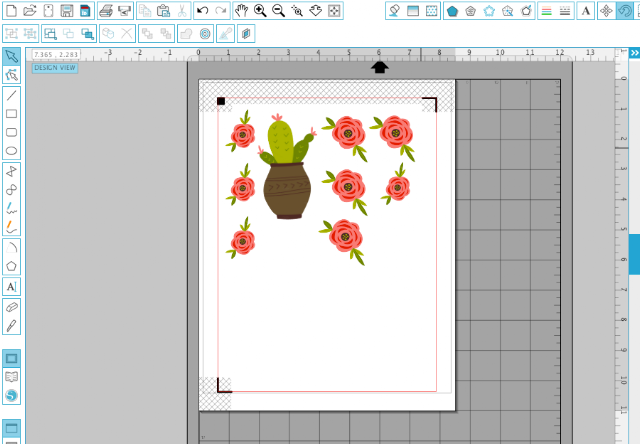Open the Library book icon
This screenshot has width=640, height=444.
[x=11, y=377]
